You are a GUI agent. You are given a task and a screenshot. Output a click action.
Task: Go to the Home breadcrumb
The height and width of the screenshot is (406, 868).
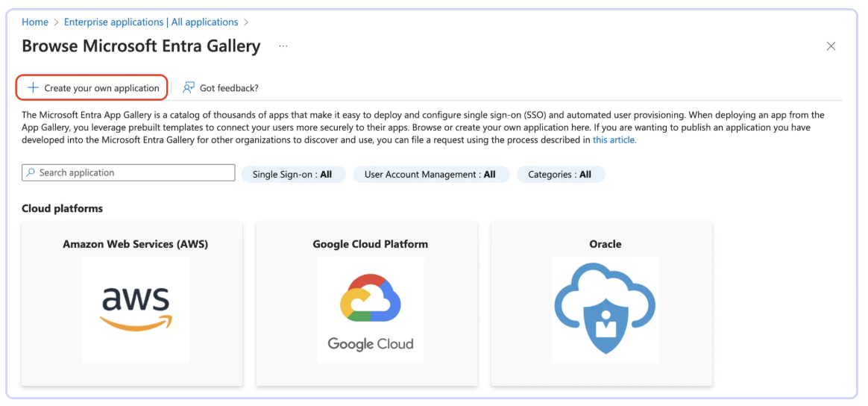click(x=35, y=22)
